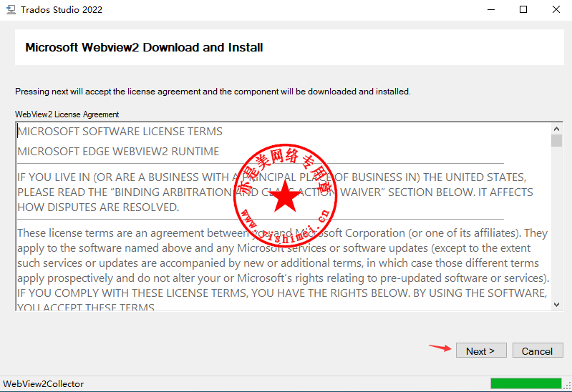This screenshot has width=572, height=392.
Task: Click the 'Microsoft Webview2 Download and Install' heading
Action: (x=144, y=47)
